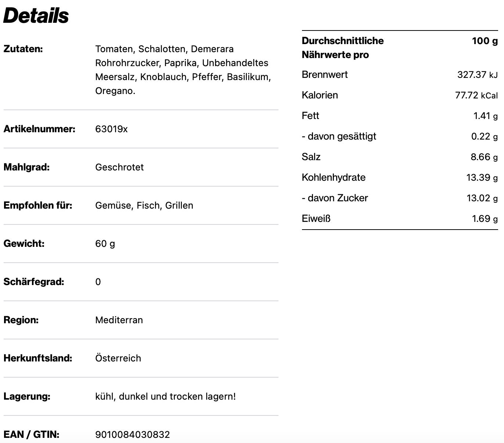Click the nutrition table header Durchschnittliche Nährwerte
Viewport: 504px width, 443px height.
(x=342, y=48)
